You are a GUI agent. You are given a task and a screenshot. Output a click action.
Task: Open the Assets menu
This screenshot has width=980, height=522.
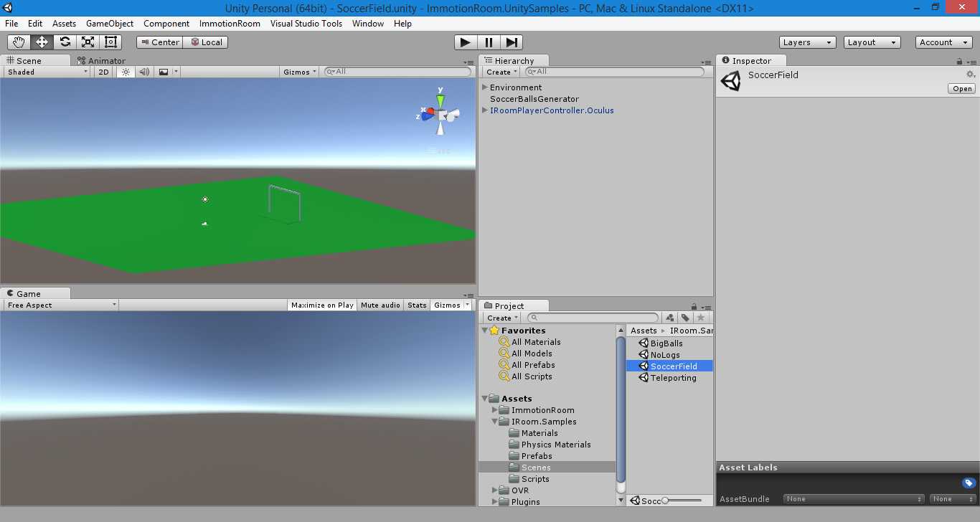pos(64,24)
